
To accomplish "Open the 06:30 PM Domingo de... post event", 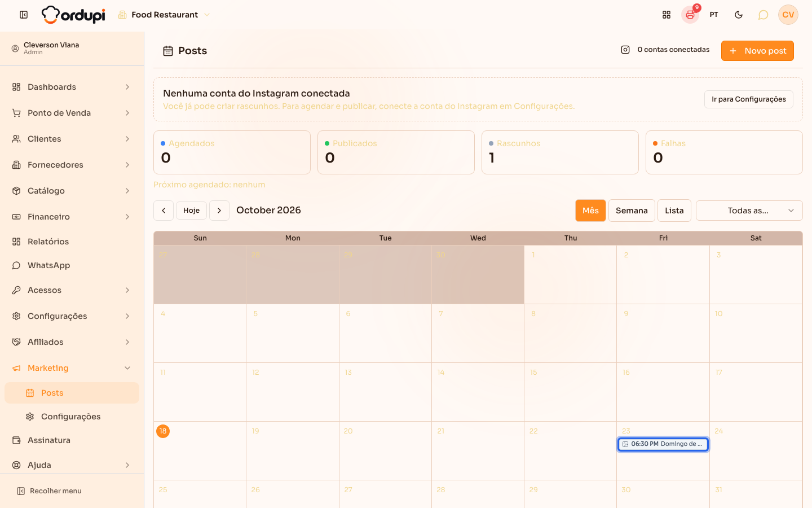I will point(663,444).
